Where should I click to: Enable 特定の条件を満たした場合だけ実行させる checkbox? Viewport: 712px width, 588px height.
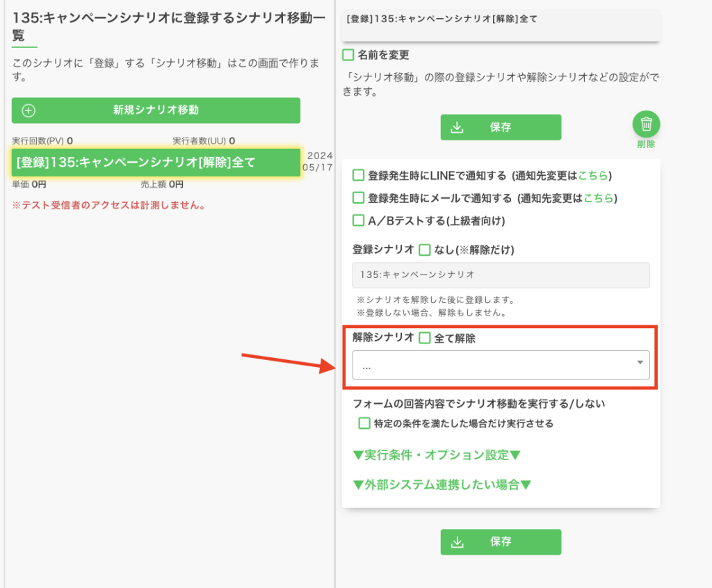click(x=364, y=423)
